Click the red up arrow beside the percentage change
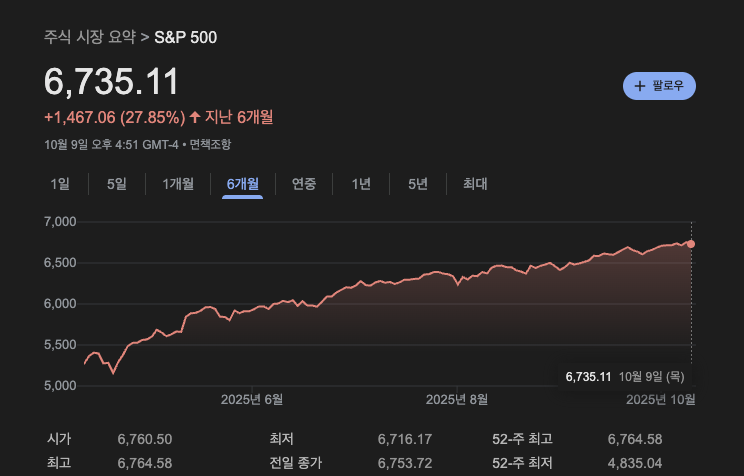The width and height of the screenshot is (744, 476). 194,118
